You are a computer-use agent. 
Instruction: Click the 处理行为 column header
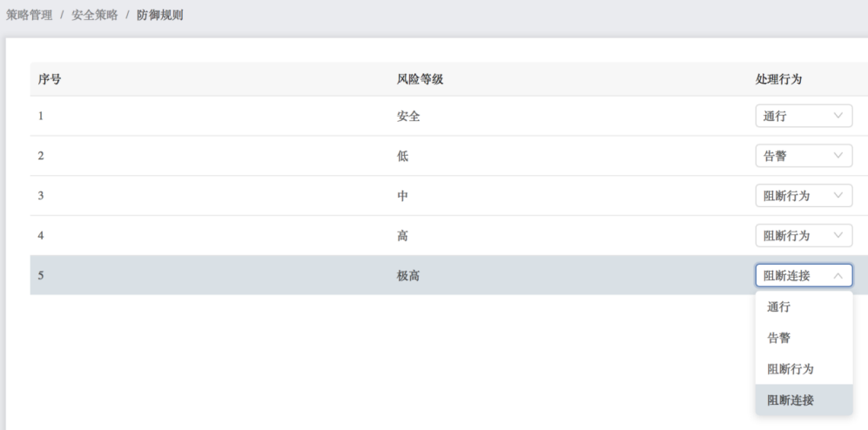tap(778, 79)
